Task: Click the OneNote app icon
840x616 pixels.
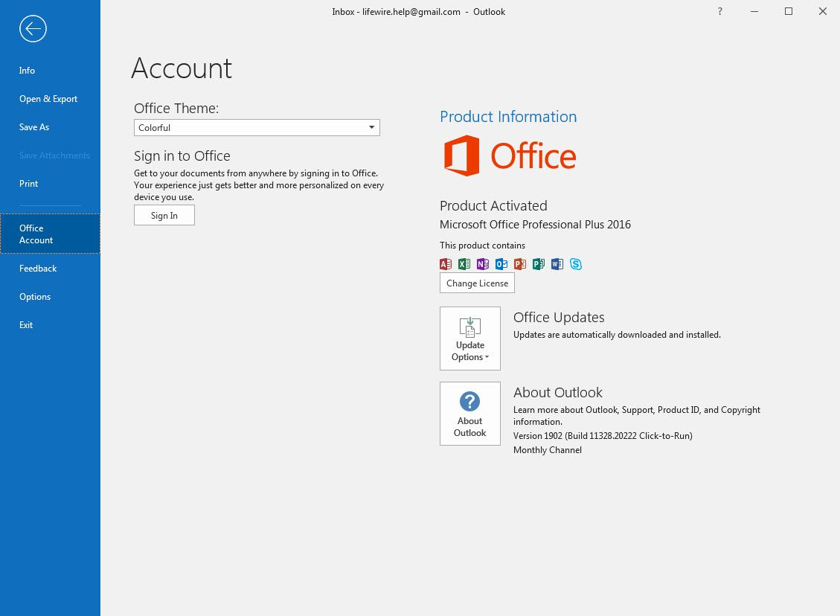Action: [x=483, y=264]
